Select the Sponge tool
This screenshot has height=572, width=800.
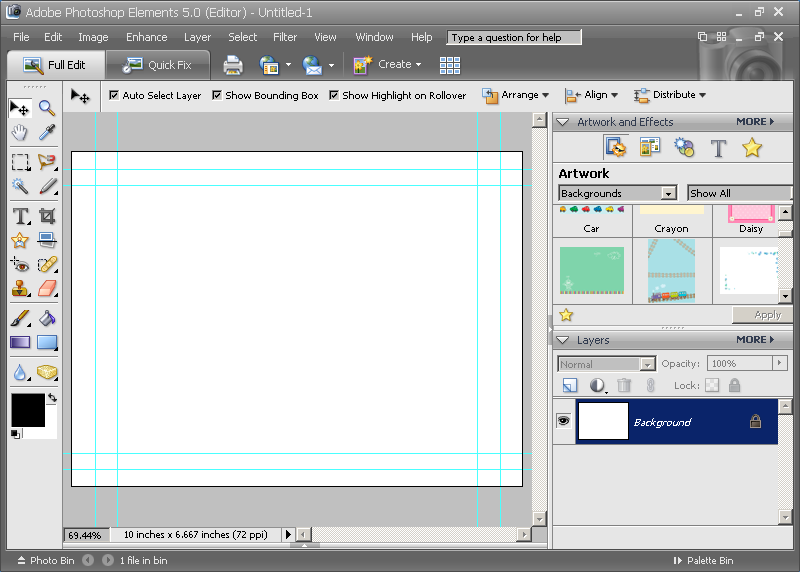click(x=47, y=372)
